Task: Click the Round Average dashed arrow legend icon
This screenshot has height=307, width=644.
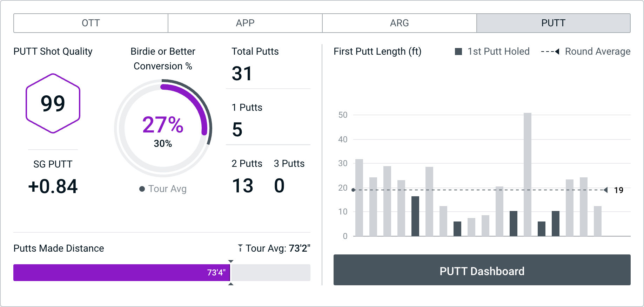Action: click(x=550, y=52)
